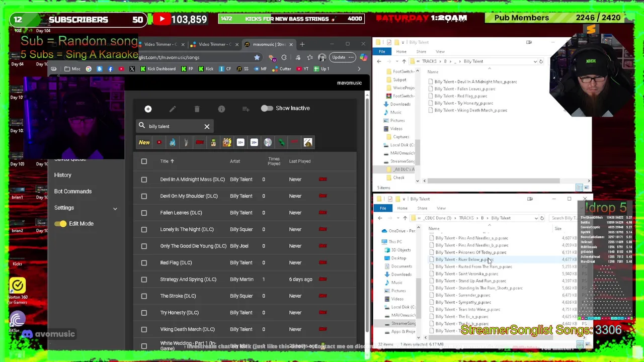Viewport: 644px width, 362px height.
Task: Click the edit pencil icon in songlist toolbar
Action: [173, 109]
